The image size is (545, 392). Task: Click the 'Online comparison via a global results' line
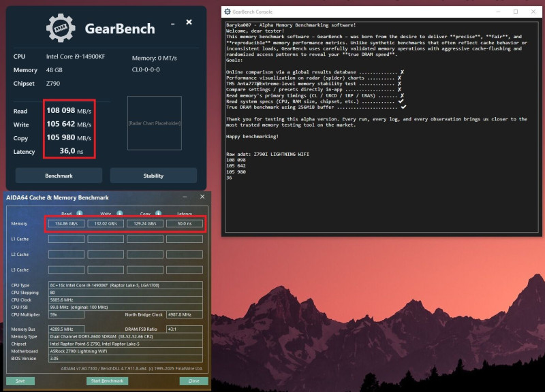(x=315, y=72)
